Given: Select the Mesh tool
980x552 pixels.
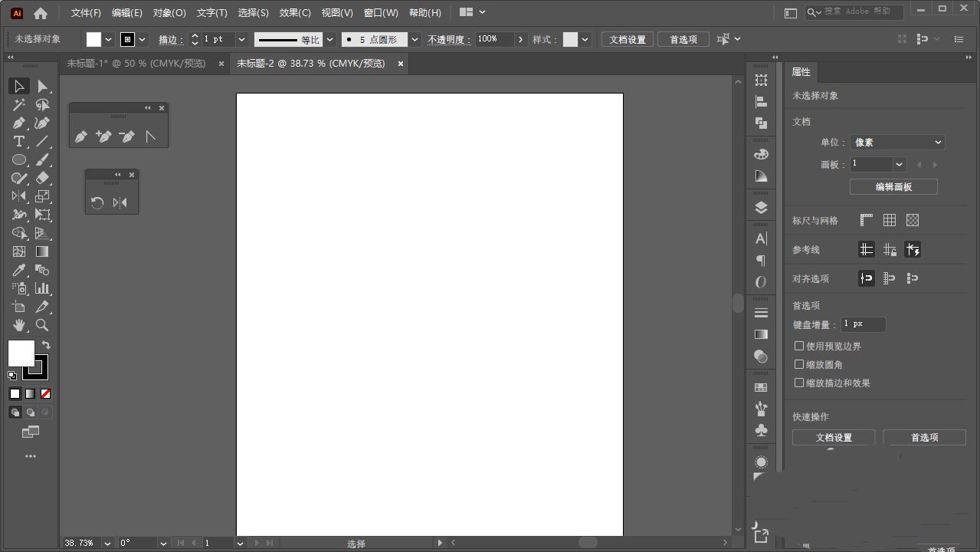Looking at the screenshot, I should click(19, 251).
